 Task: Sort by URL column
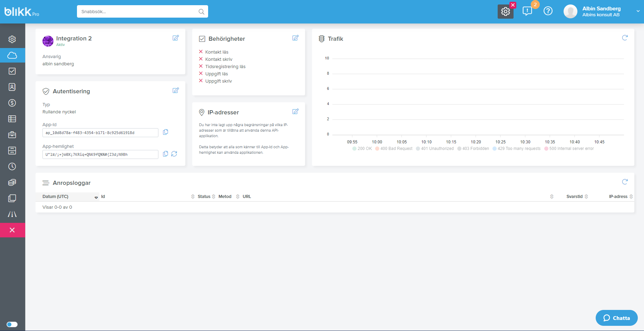click(x=398, y=197)
